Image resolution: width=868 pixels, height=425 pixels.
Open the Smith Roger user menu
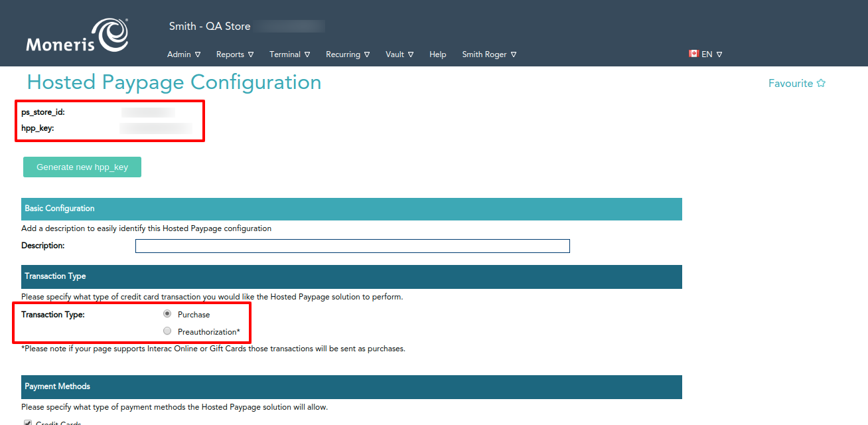click(489, 54)
